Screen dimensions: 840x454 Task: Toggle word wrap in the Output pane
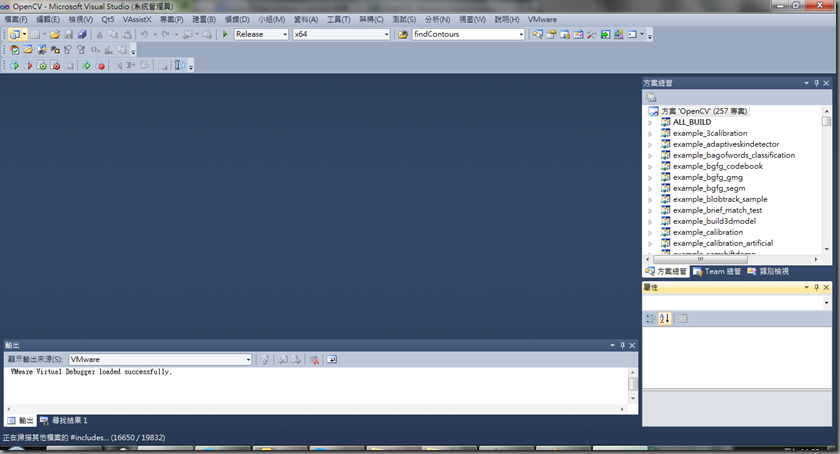click(x=332, y=360)
